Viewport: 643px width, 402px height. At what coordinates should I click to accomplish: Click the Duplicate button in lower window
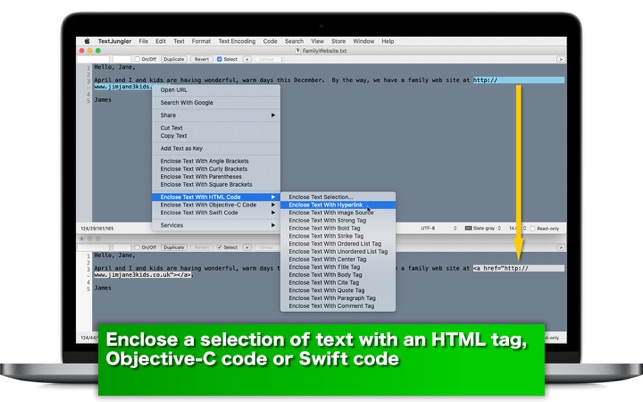pos(173,247)
